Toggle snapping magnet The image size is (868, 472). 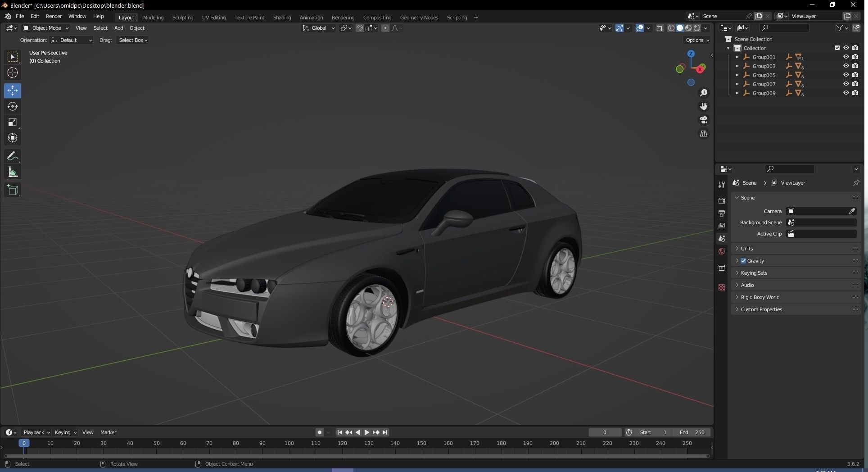pos(360,28)
